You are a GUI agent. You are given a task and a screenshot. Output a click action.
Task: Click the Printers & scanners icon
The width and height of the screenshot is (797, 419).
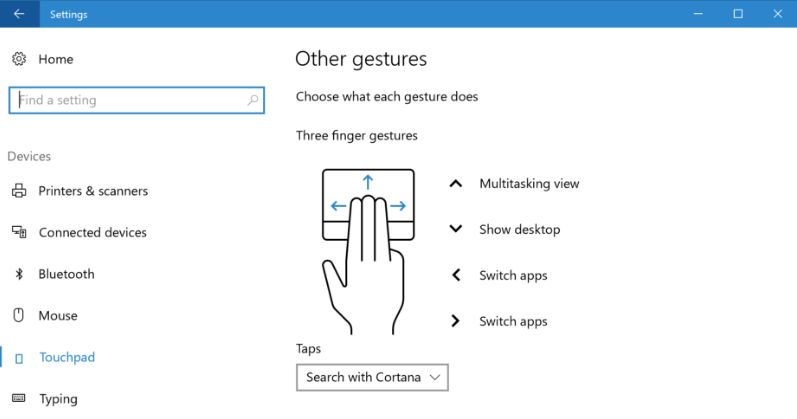coord(18,191)
